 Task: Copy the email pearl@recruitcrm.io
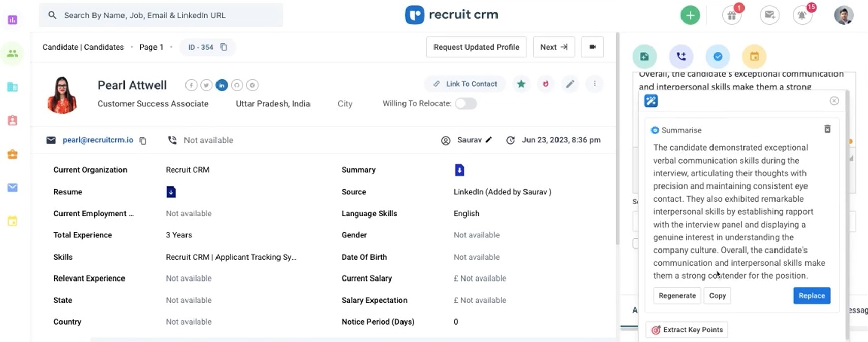click(143, 141)
